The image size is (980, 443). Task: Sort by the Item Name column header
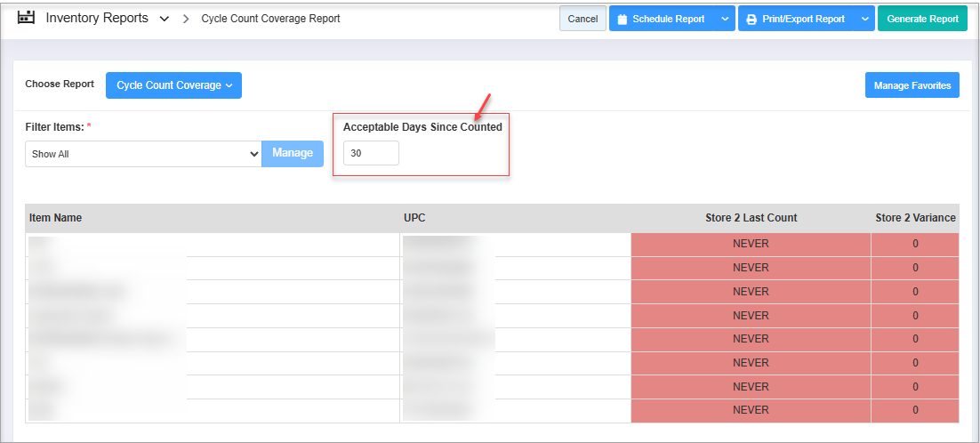click(55, 218)
